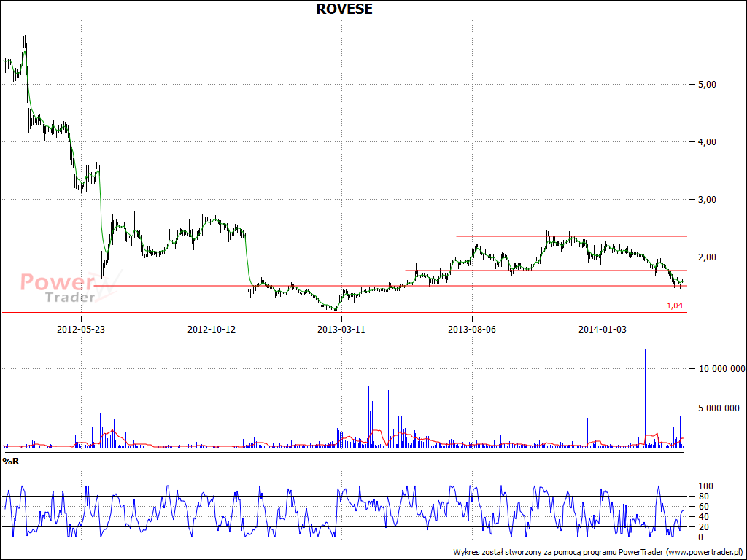This screenshot has height=560, width=747.
Task: Select the 2012-05-23 date label
Action: click(x=81, y=329)
